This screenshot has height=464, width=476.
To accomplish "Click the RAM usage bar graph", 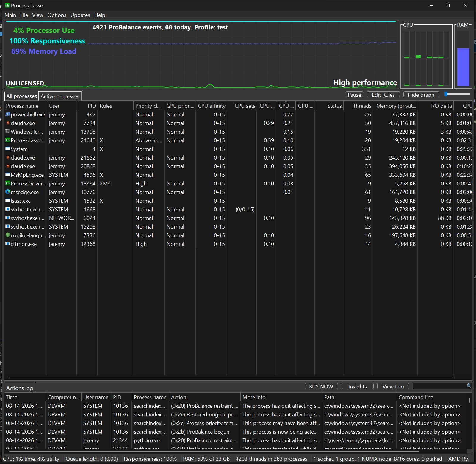I will tap(463, 58).
